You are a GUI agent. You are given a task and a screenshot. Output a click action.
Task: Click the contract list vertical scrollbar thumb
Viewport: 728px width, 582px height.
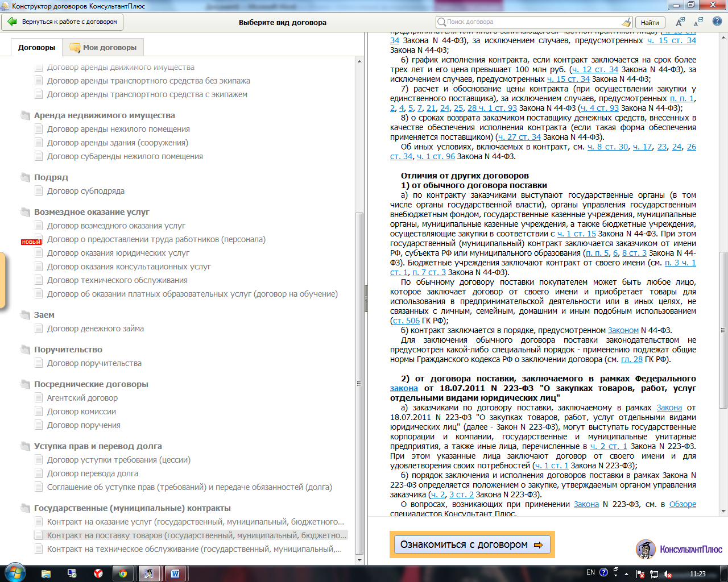pyautogui.click(x=359, y=384)
